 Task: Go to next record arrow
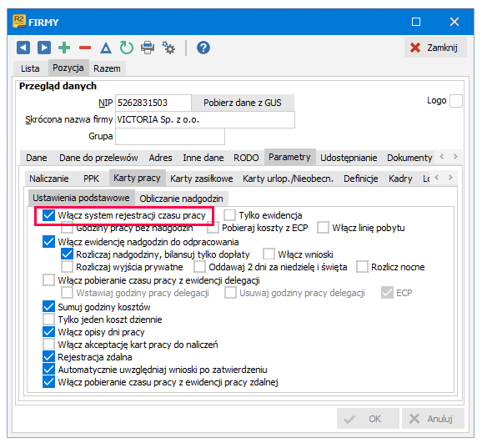coord(44,48)
